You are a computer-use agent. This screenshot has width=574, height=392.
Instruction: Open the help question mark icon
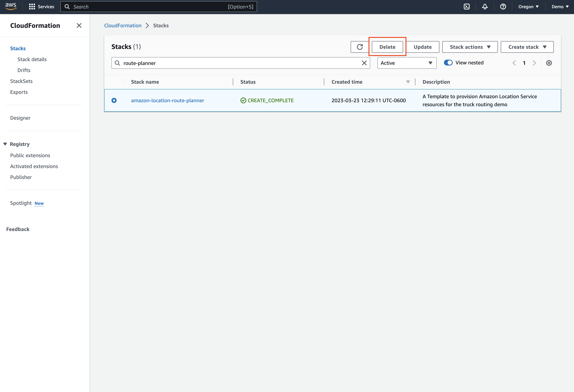pos(503,7)
